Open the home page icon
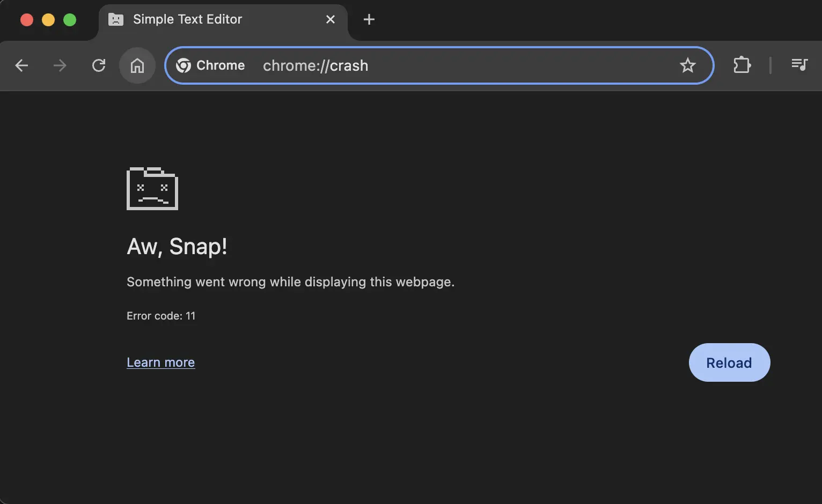Screen dimensions: 822x504 pos(137,65)
